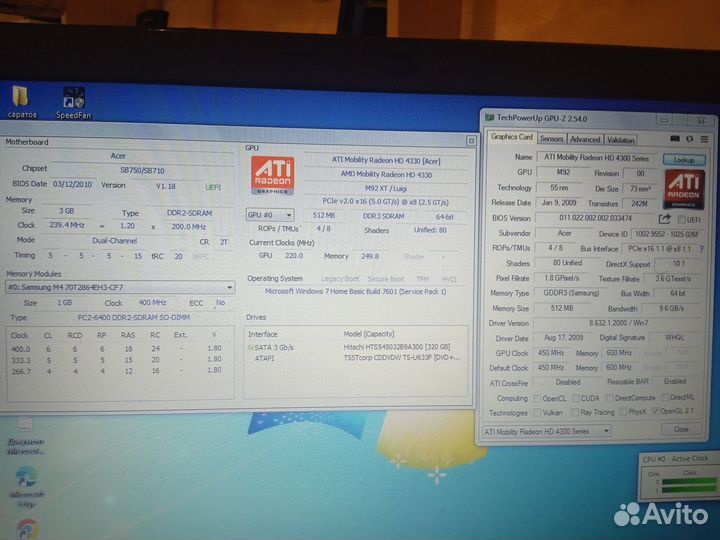The image size is (720, 540).
Task: Switch to the Sensors tab
Action: [551, 139]
